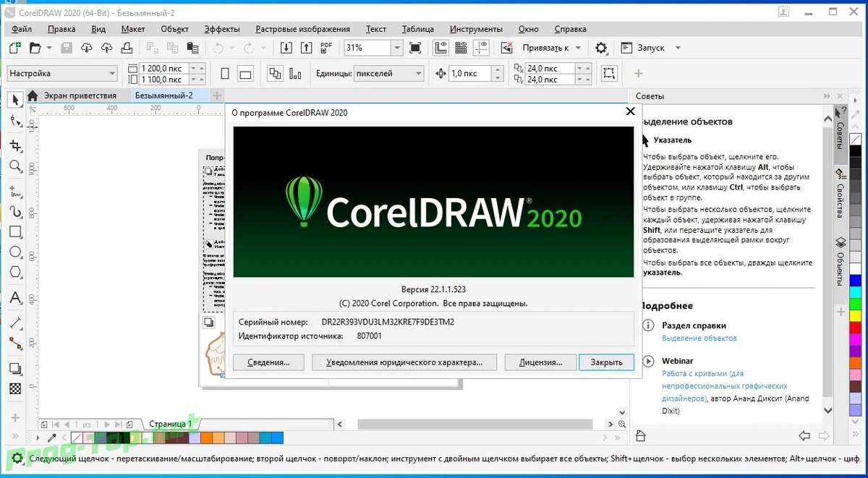Click the Publish to PDF icon

point(326,48)
